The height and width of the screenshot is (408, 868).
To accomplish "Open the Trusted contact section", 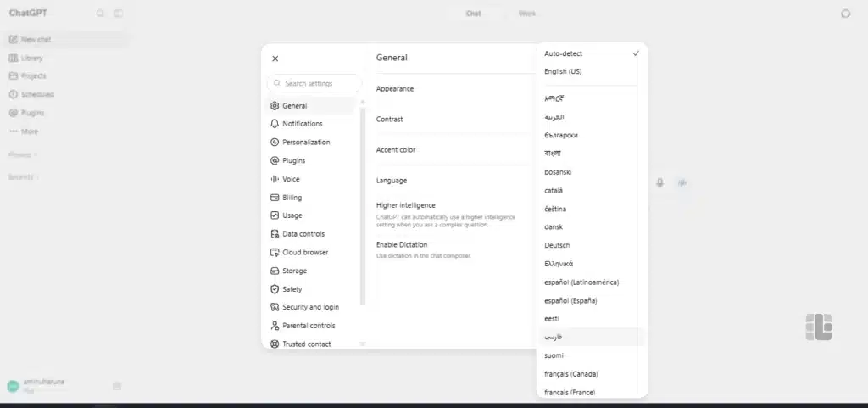I will (310, 344).
